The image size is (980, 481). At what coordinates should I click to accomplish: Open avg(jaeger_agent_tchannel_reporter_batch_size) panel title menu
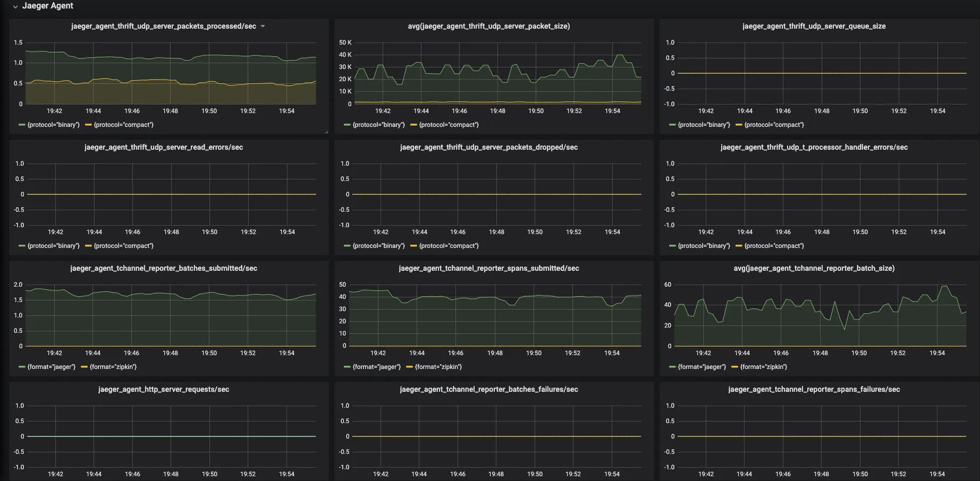[814, 268]
